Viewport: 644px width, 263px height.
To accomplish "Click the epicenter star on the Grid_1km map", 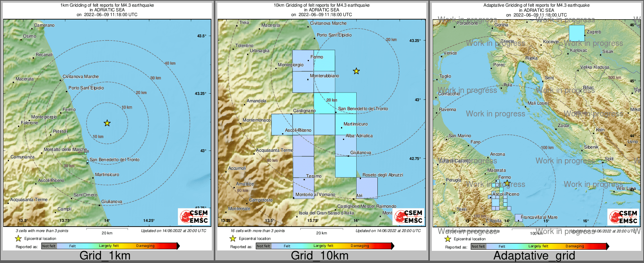I will [107, 123].
